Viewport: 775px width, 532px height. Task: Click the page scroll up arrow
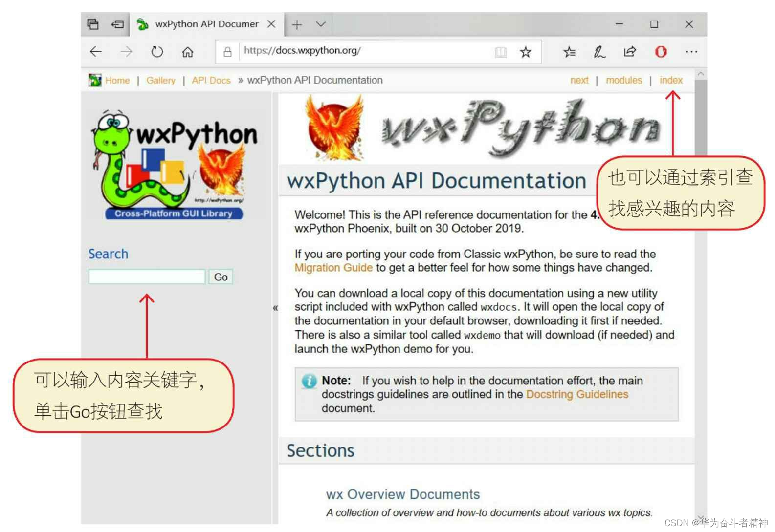pyautogui.click(x=701, y=74)
